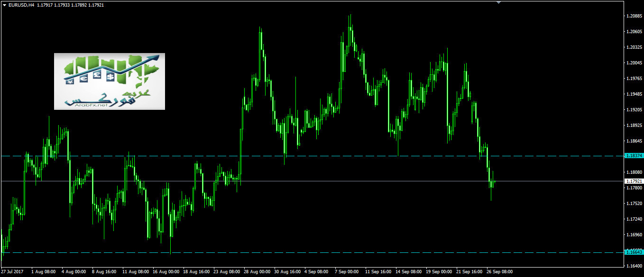Image resolution: width=644 pixels, height=277 pixels.
Task: Click the chart shift triangle marker at top
Action: [498, 2]
